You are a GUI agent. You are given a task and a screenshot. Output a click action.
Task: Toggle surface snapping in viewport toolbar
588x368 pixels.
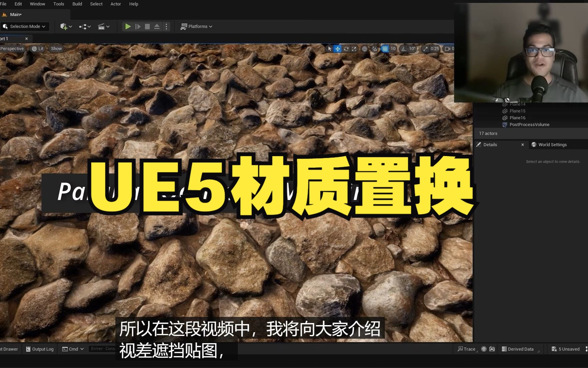[374, 49]
